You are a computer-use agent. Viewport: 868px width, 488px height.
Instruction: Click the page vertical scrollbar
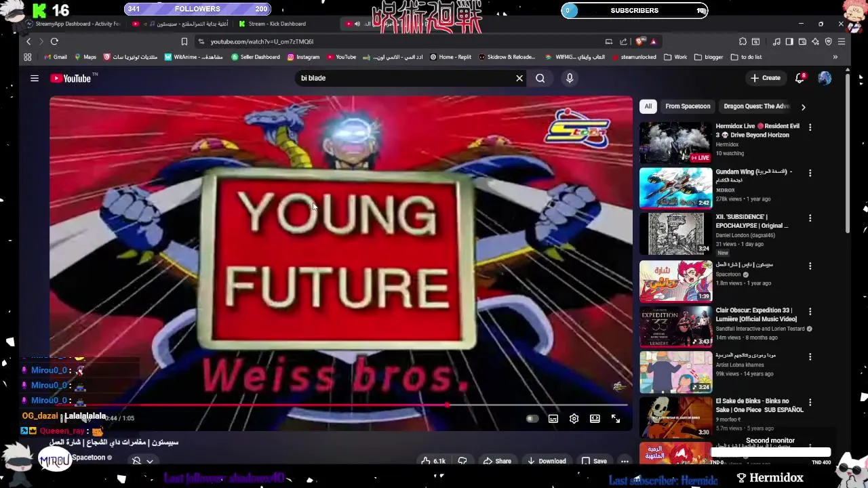click(x=848, y=152)
